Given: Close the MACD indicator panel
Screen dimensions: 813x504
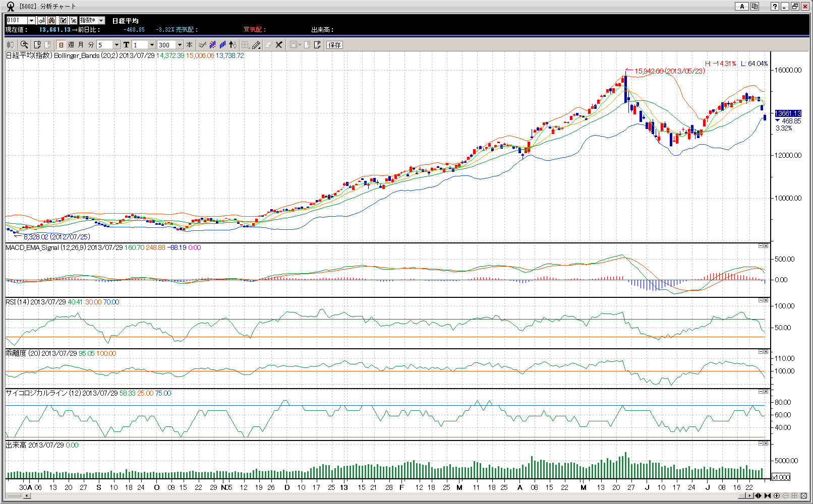Looking at the screenshot, I should click(766, 246).
